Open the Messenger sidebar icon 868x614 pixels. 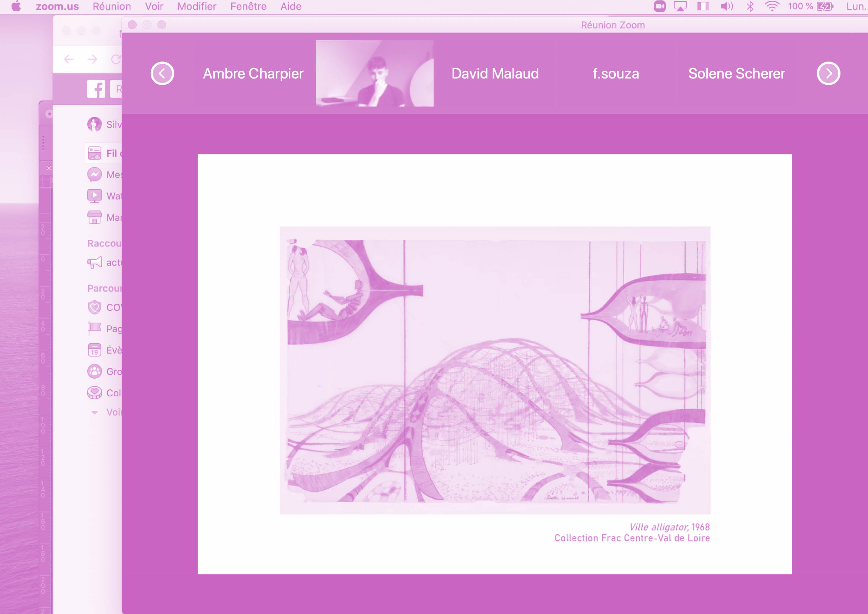pos(95,174)
